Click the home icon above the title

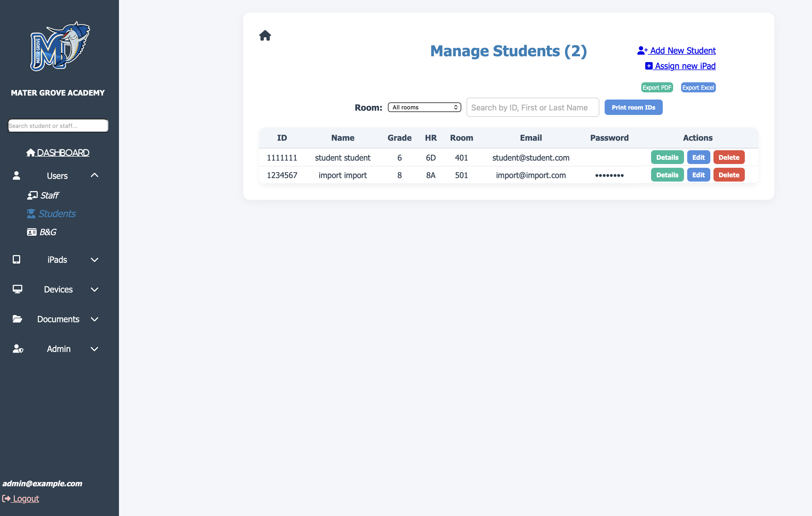point(265,35)
